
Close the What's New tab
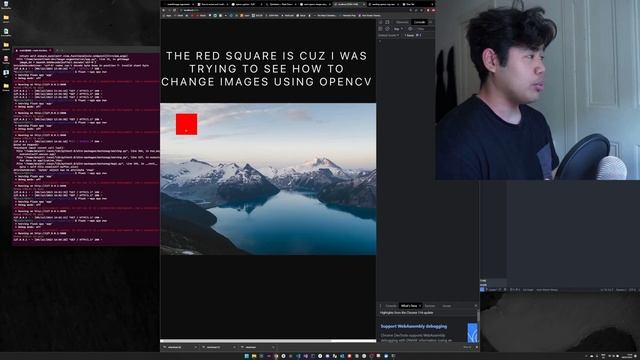pos(420,306)
